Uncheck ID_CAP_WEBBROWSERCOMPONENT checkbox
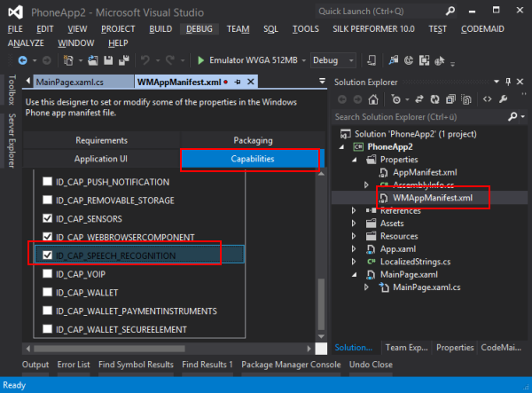The image size is (532, 393). point(48,237)
